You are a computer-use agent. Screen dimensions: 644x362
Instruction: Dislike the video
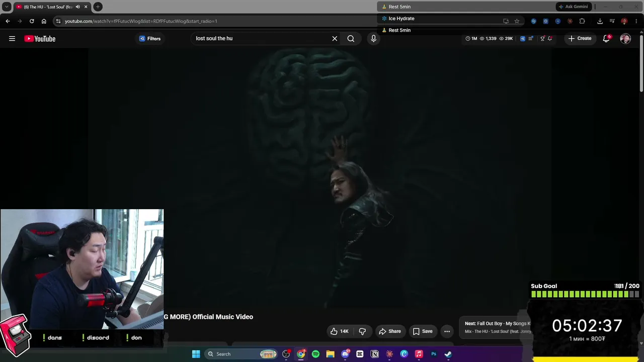coord(362,331)
